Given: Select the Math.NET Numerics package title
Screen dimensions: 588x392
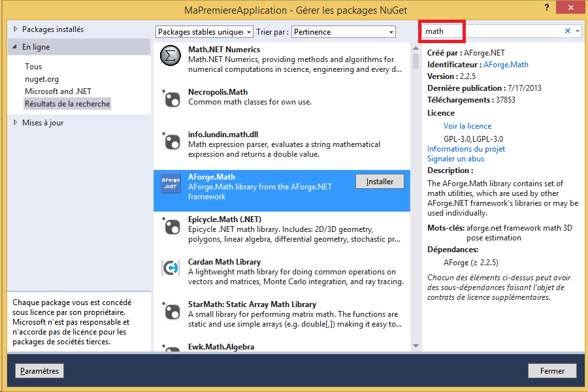Looking at the screenshot, I should (x=224, y=50).
